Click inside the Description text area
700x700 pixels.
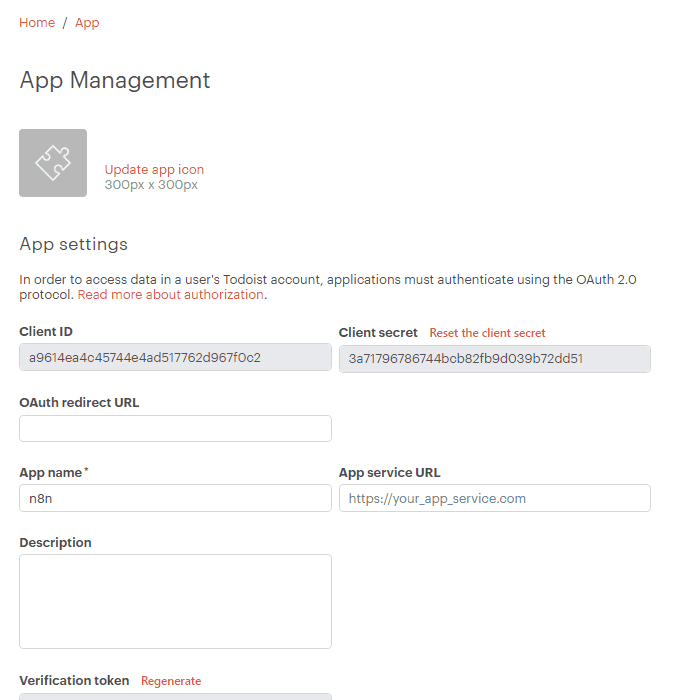[175, 601]
